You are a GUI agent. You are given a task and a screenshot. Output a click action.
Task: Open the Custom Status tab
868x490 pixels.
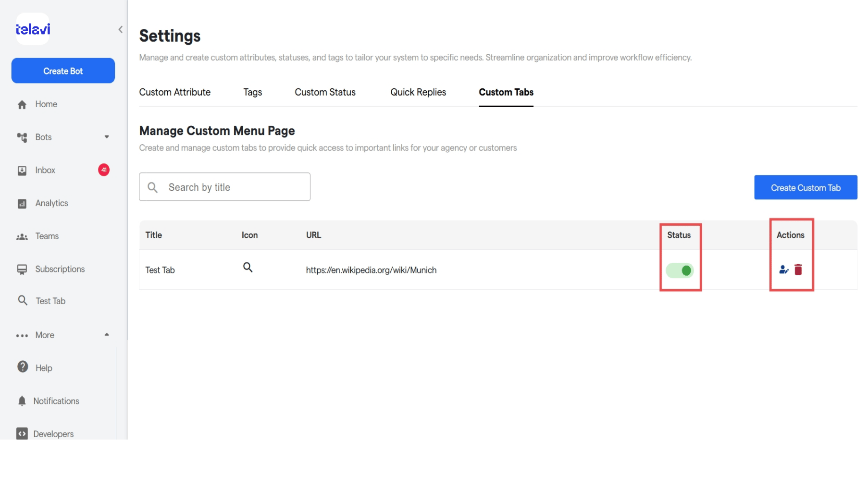pyautogui.click(x=325, y=92)
